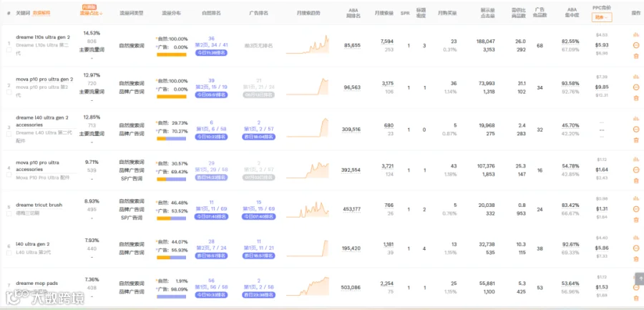Click ABA weekly rank value 503,086
Screen dimensions: 644x310
click(351, 287)
